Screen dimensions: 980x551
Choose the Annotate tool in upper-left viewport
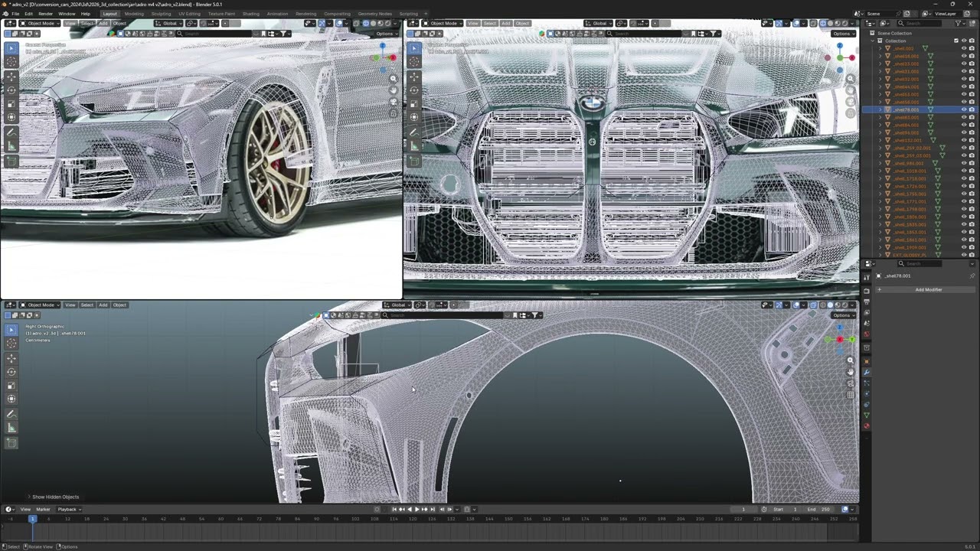tap(11, 133)
